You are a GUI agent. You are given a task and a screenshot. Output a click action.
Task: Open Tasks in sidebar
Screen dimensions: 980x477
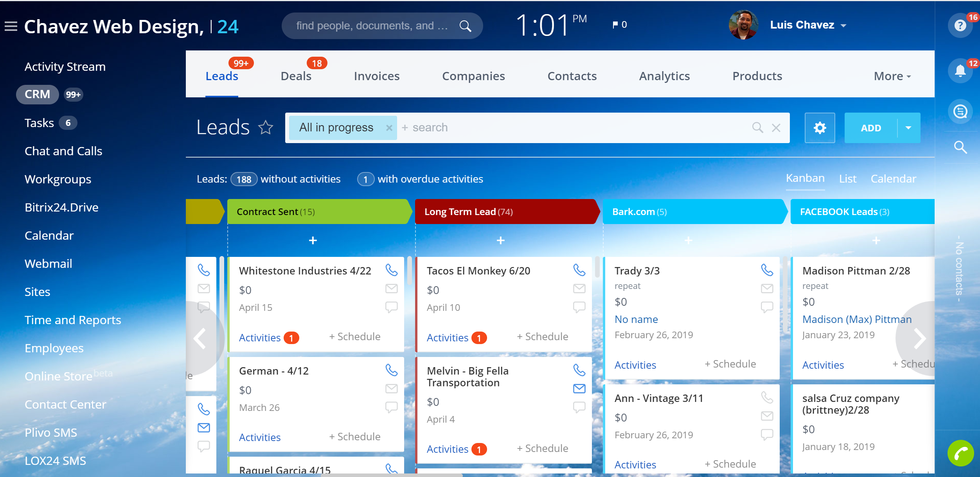(39, 123)
